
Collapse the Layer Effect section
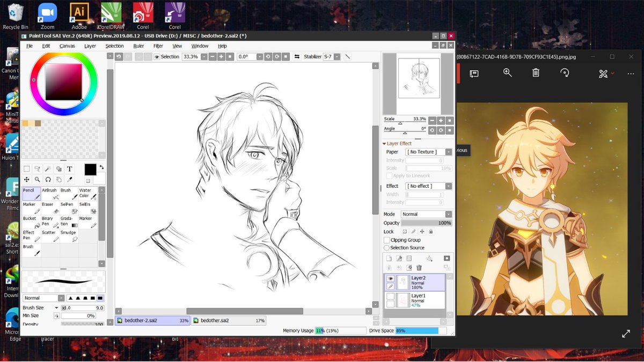pyautogui.click(x=384, y=144)
